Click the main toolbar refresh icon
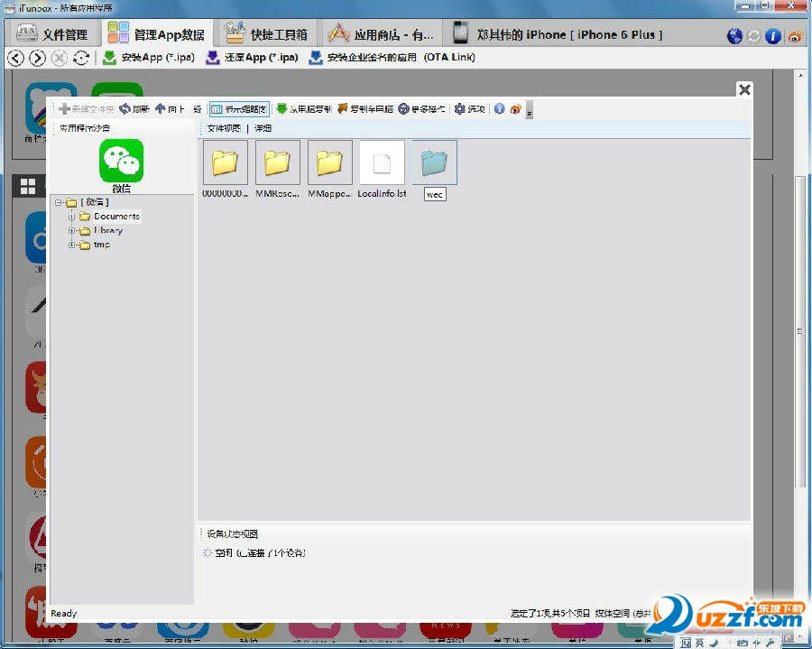812x649 pixels. click(81, 58)
